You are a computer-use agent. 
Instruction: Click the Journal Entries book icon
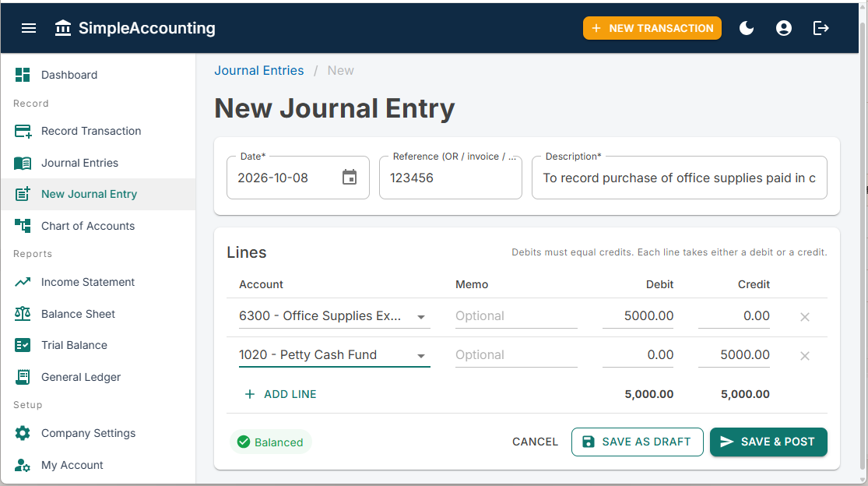click(x=23, y=163)
